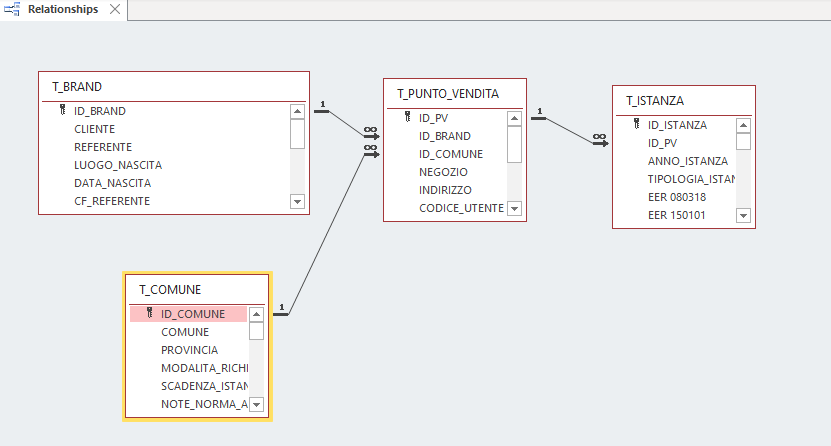831x446 pixels.
Task: Click the Relationships tab icon
Action: 13,9
